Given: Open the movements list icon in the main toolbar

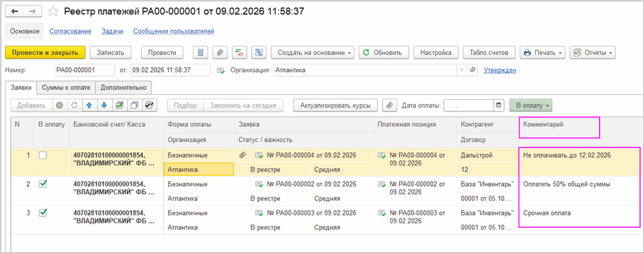Looking at the screenshot, I should tap(200, 53).
